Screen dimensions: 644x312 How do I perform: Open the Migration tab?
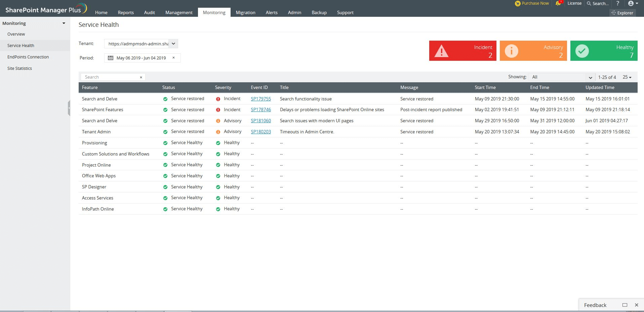(245, 12)
